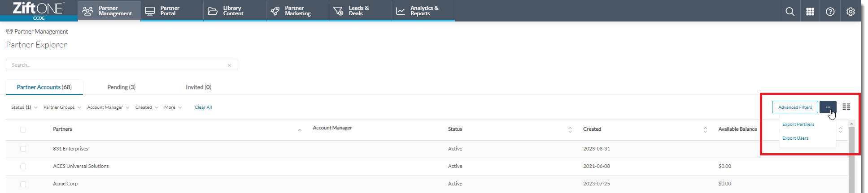Click the global search magnifier icon

(x=790, y=12)
